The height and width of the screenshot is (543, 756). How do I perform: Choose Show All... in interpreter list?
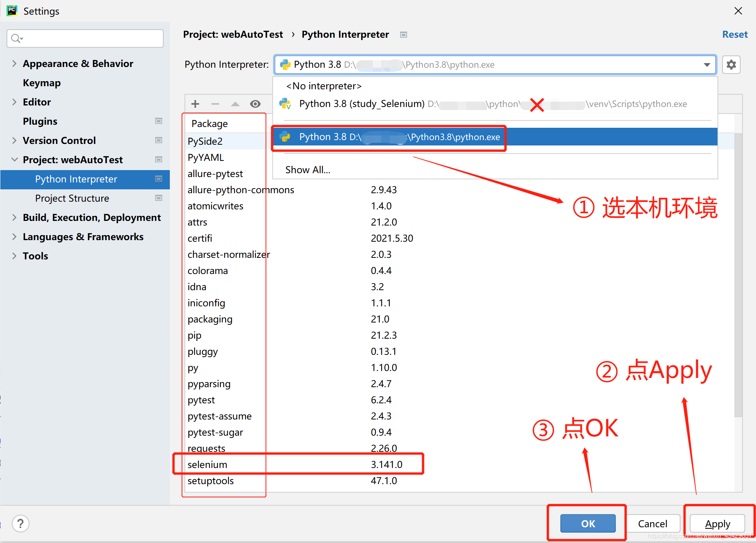pyautogui.click(x=308, y=170)
